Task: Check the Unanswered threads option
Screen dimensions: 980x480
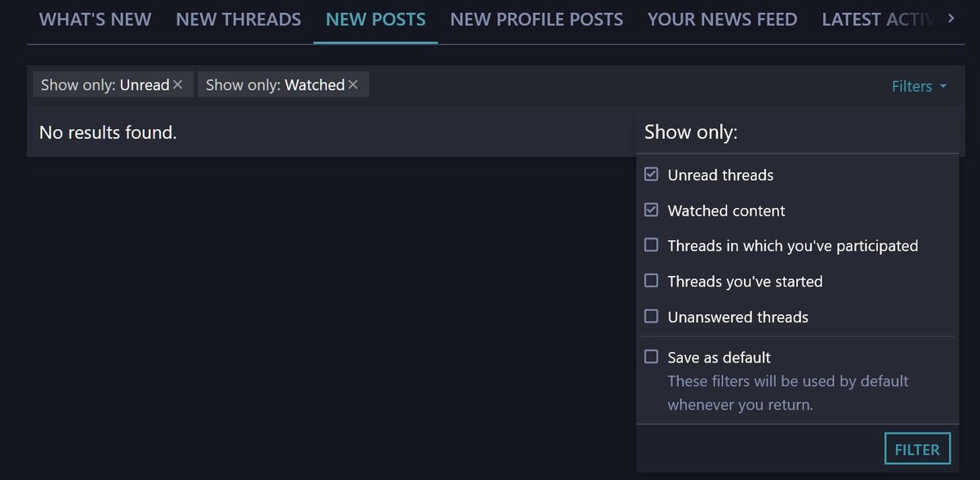Action: point(651,317)
